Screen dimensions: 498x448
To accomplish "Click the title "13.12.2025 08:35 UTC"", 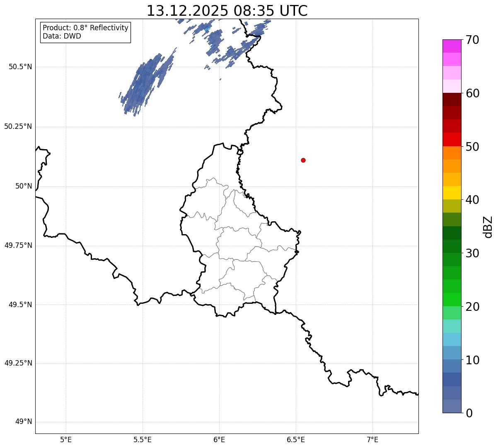I will click(227, 11).
